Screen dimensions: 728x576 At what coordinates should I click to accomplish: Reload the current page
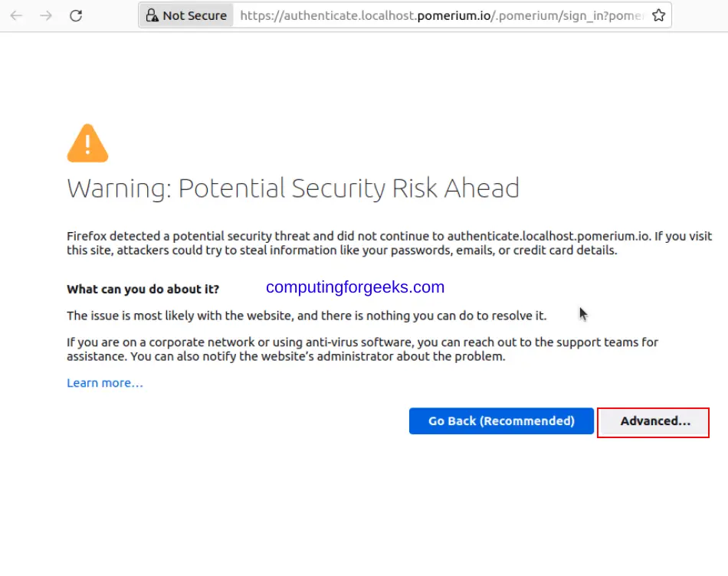[76, 16]
